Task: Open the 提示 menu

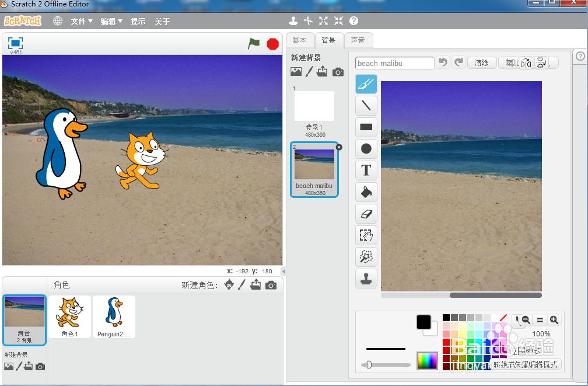Action: tap(138, 22)
